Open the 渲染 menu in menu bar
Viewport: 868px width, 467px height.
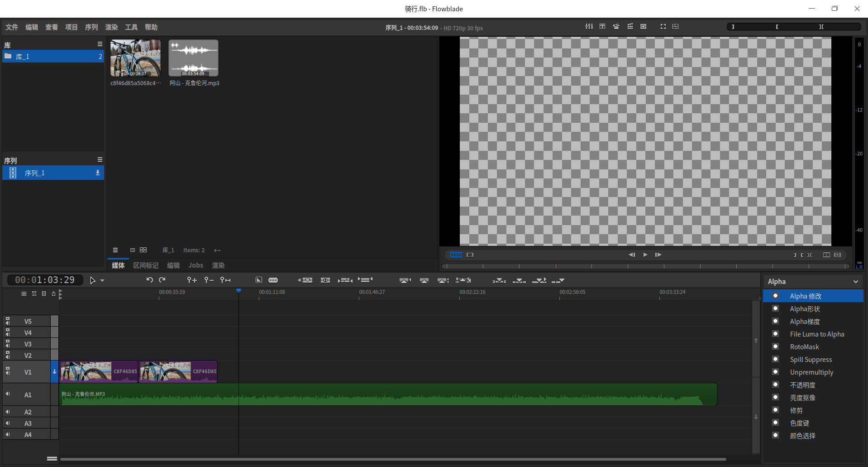point(111,27)
